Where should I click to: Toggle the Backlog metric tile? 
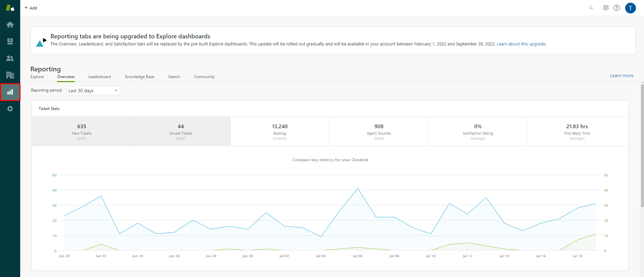point(280,131)
